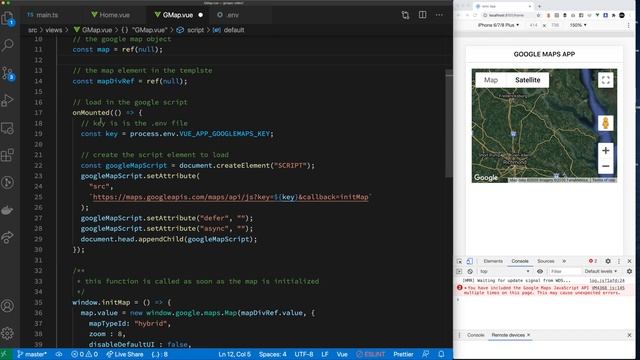Click the UTF-8 encoding indicator
Image resolution: width=640 pixels, height=360 pixels.
point(304,354)
